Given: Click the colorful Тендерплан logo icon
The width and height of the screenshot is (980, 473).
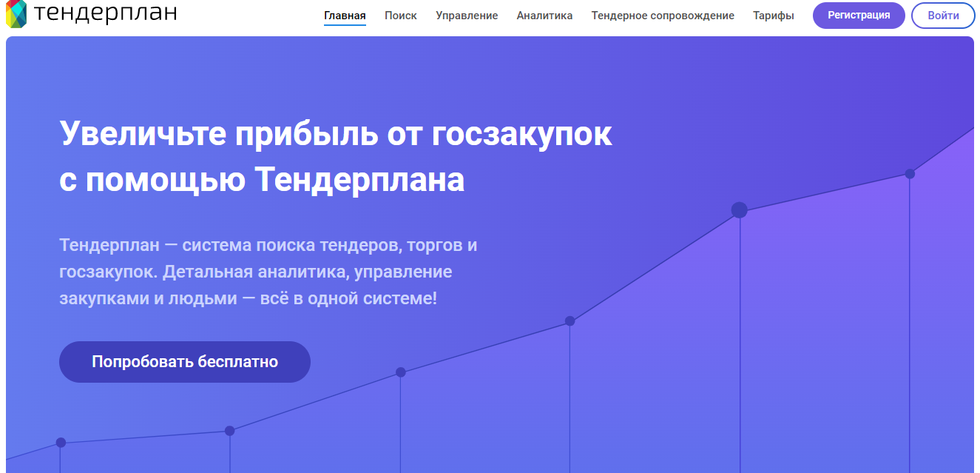Looking at the screenshot, I should [x=16, y=13].
